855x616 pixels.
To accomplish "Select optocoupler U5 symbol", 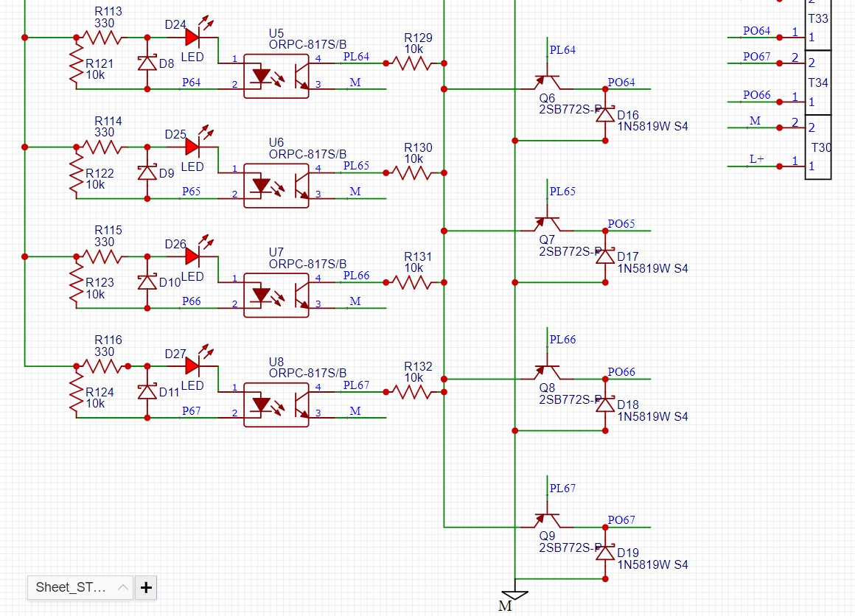I will 276,76.
